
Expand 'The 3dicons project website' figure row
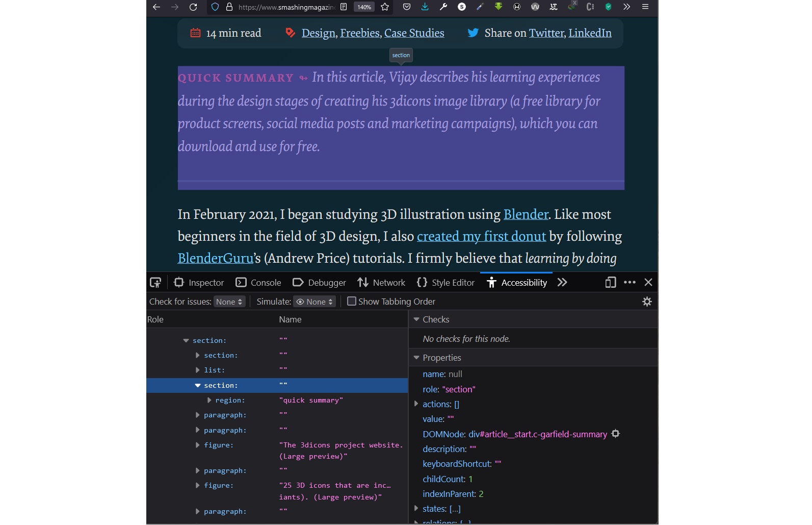(197, 445)
